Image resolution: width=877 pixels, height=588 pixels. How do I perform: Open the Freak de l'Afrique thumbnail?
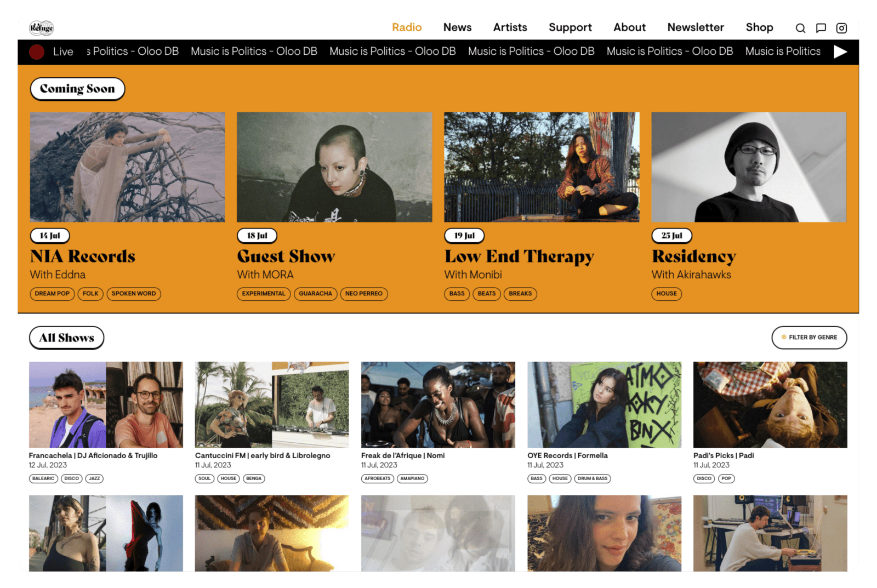point(438,405)
